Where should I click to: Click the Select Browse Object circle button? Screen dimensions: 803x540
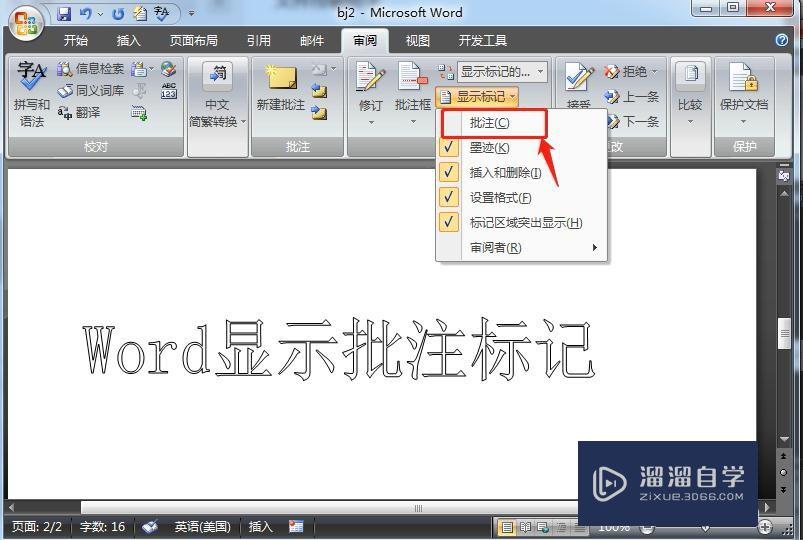[x=784, y=472]
